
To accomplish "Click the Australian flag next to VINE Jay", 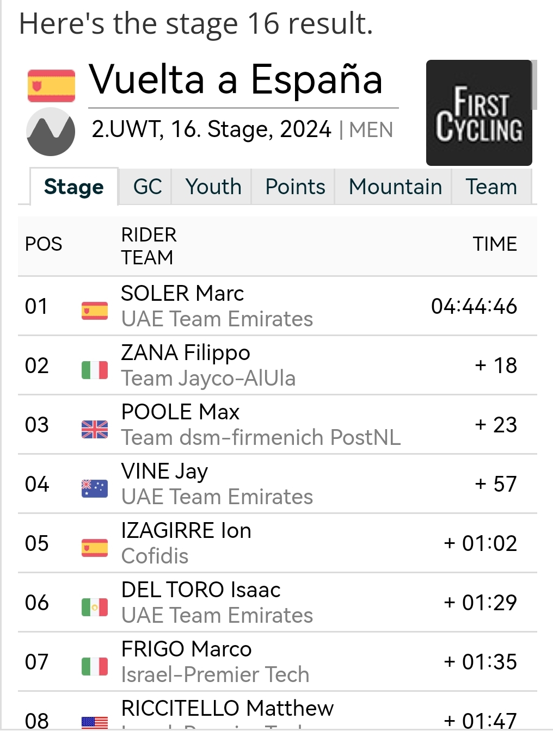I will pos(95,488).
